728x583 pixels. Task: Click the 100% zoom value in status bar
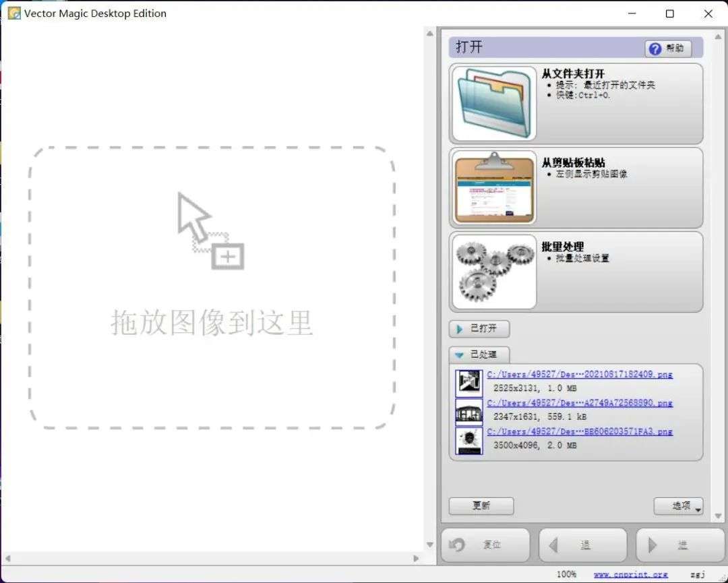566,574
